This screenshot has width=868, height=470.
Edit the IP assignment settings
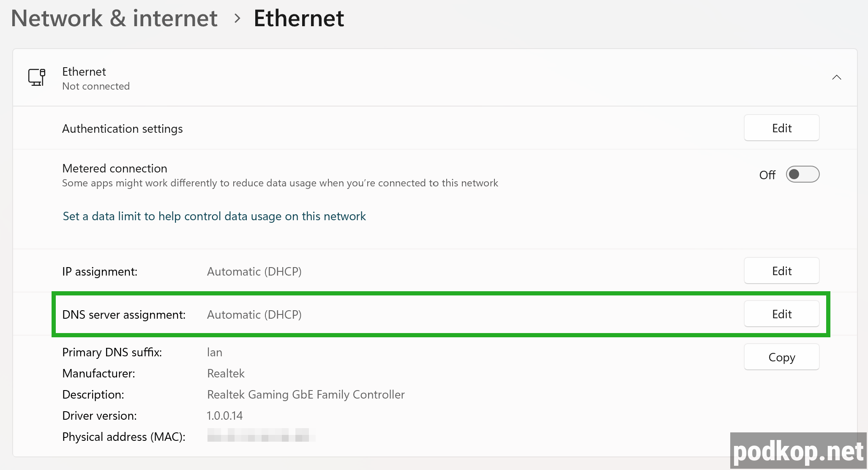pyautogui.click(x=781, y=271)
